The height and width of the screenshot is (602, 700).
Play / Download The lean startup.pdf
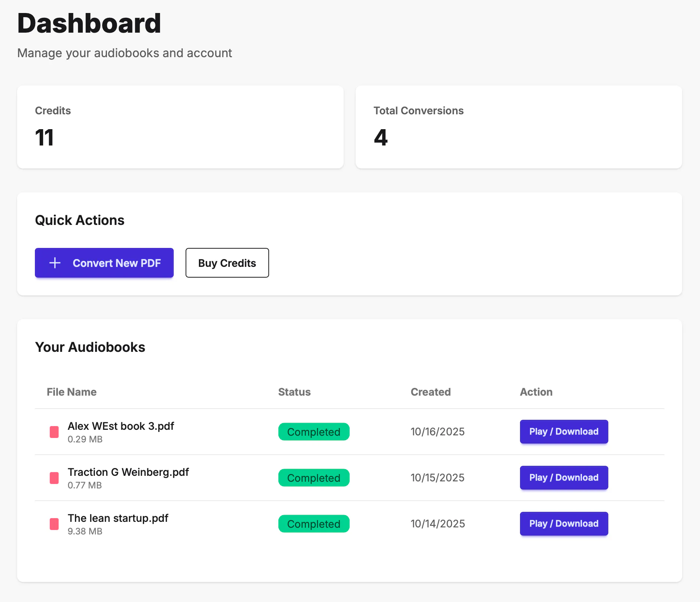coord(564,524)
